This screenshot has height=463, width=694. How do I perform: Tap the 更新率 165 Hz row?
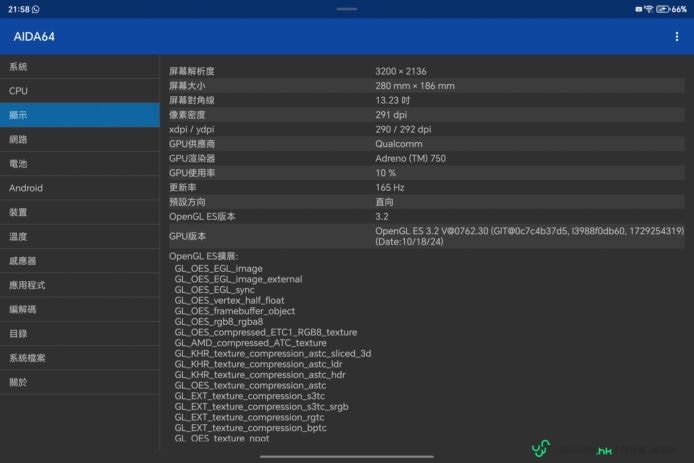coord(426,187)
